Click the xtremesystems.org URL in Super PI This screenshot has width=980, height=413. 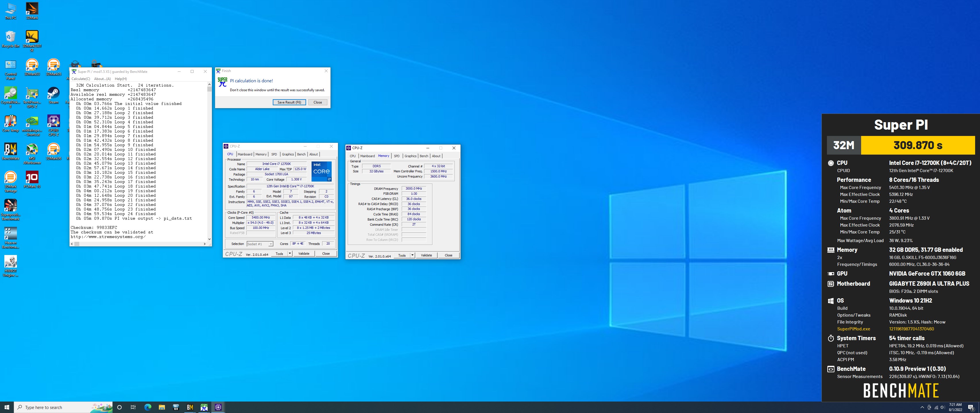(108, 237)
